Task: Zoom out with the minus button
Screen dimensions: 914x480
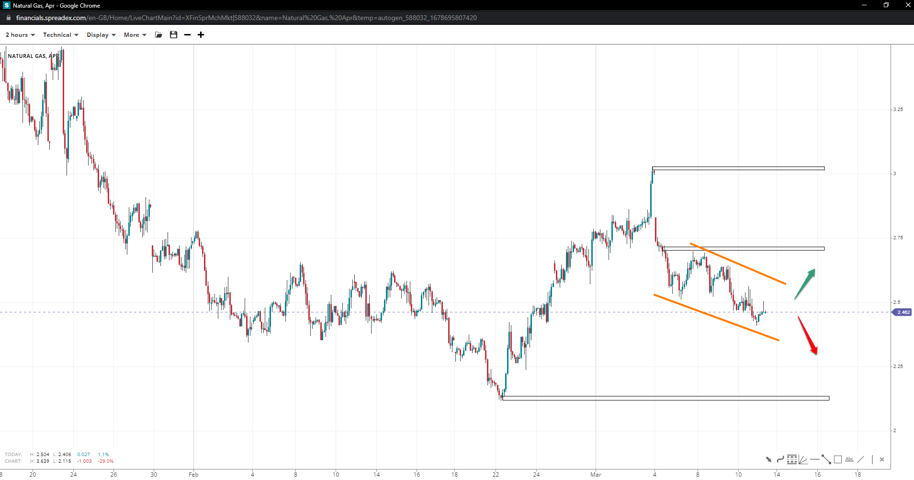Action: click(187, 35)
